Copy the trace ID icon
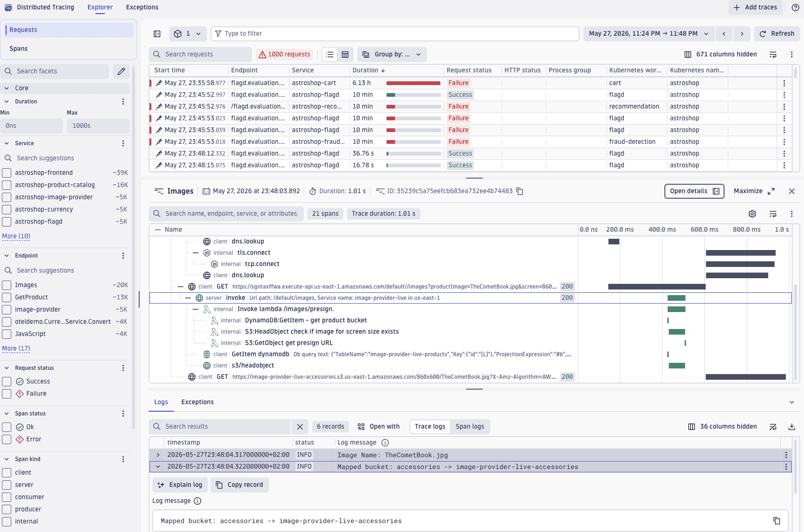804x532 pixels. coord(520,191)
